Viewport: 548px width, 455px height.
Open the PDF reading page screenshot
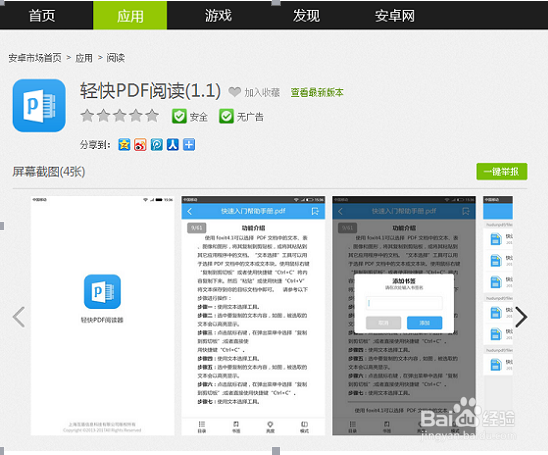click(253, 316)
